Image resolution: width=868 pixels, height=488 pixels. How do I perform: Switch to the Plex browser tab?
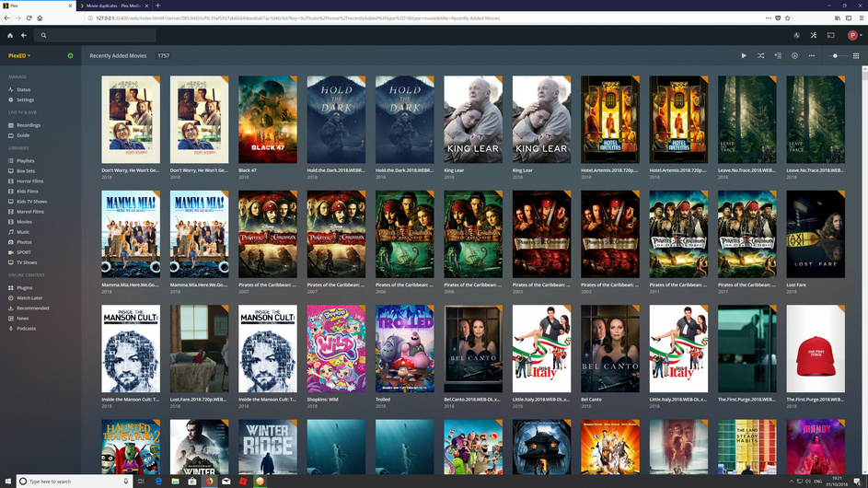point(37,6)
